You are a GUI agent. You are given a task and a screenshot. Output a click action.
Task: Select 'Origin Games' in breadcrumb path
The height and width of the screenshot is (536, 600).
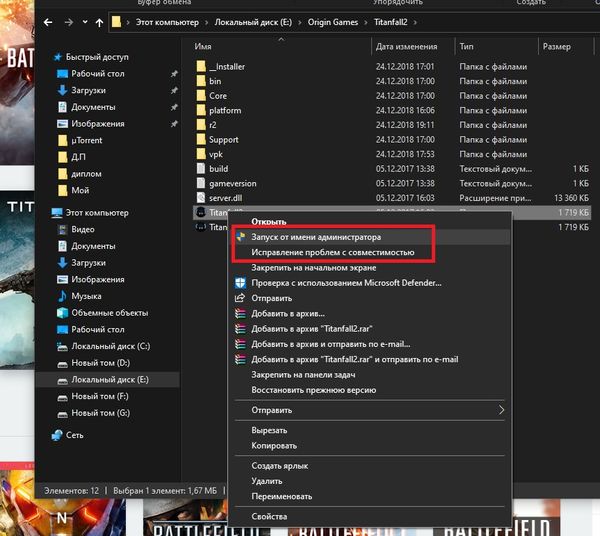[333, 22]
